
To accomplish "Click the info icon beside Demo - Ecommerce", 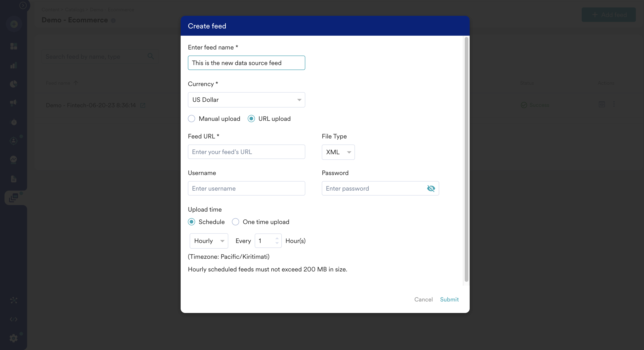I will coord(113,21).
